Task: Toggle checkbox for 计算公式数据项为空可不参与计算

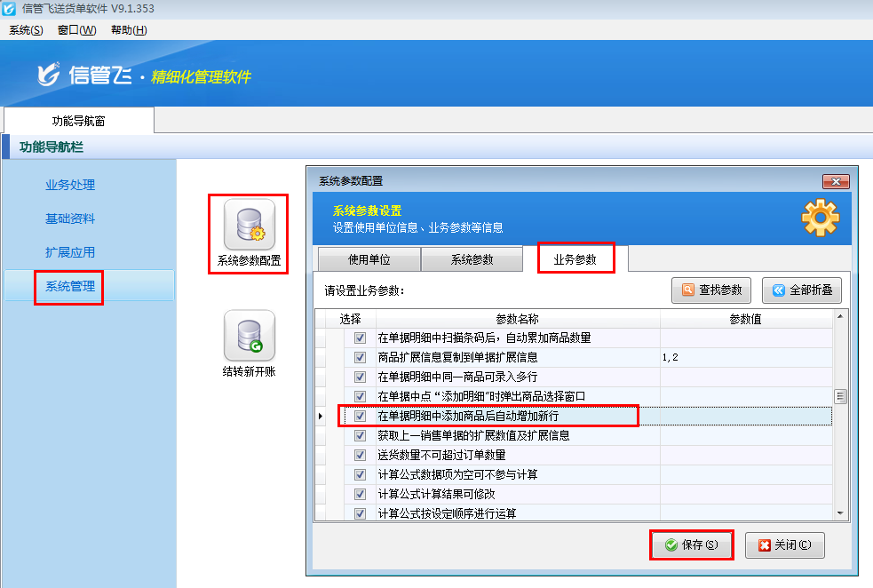Action: (361, 474)
